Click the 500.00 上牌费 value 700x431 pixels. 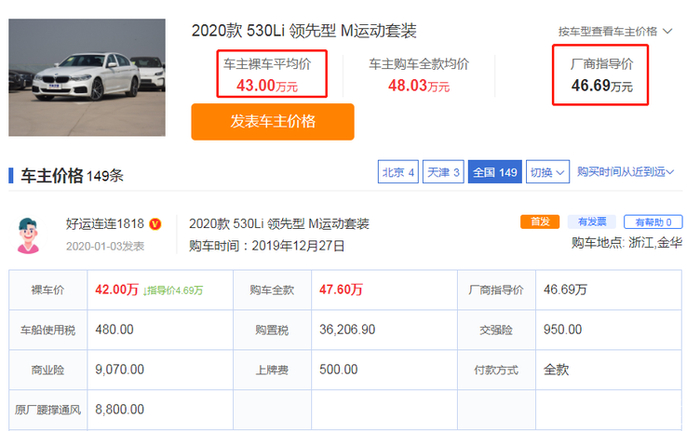[338, 370]
